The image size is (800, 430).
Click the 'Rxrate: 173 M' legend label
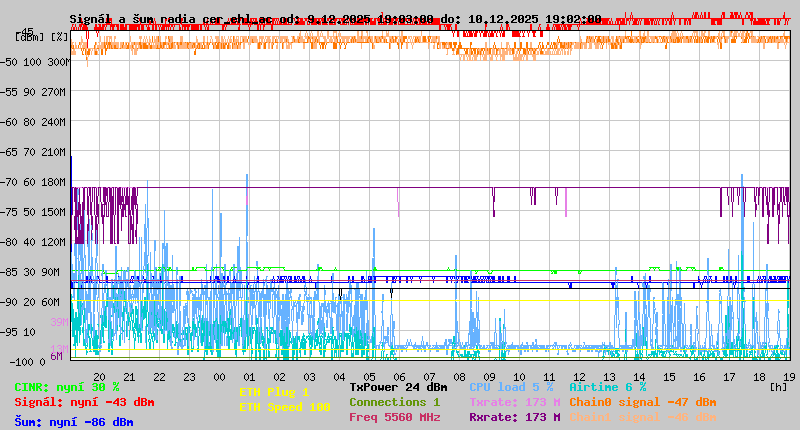coord(515,417)
